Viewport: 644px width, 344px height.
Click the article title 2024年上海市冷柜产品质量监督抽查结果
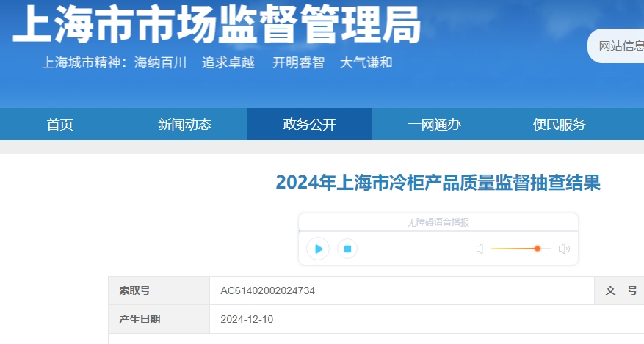438,183
